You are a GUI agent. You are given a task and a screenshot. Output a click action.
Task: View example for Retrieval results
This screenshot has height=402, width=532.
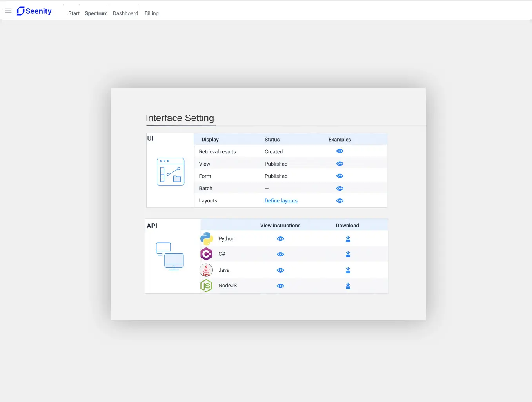[340, 151]
